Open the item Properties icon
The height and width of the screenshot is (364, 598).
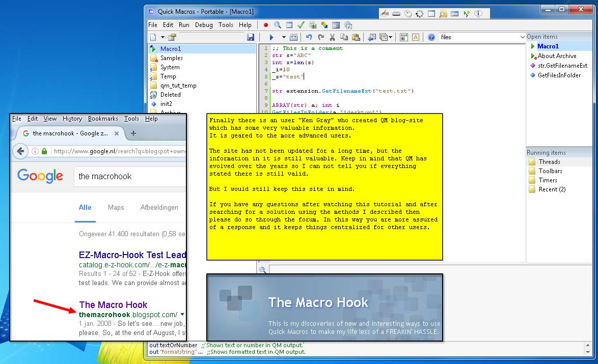tap(172, 37)
